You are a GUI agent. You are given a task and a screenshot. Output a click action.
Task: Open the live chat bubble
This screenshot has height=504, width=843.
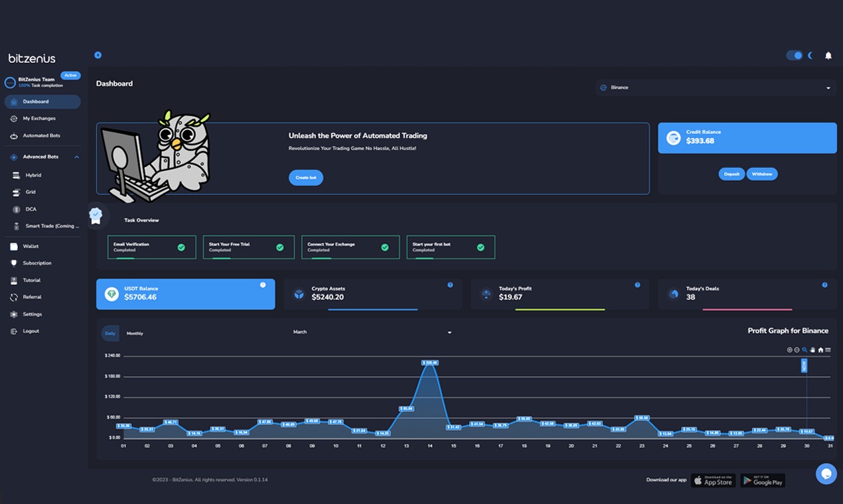point(826,473)
